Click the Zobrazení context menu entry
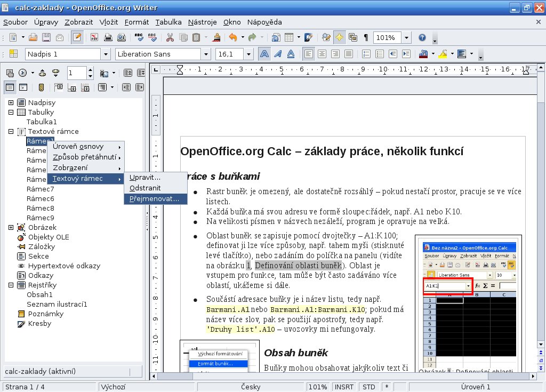This screenshot has height=392, width=546. 86,167
